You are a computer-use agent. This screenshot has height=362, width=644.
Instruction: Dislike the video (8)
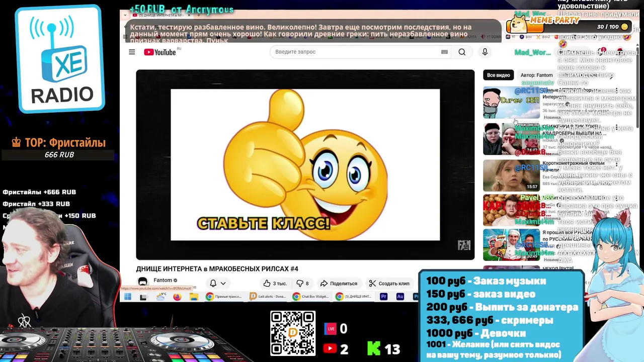[302, 283]
